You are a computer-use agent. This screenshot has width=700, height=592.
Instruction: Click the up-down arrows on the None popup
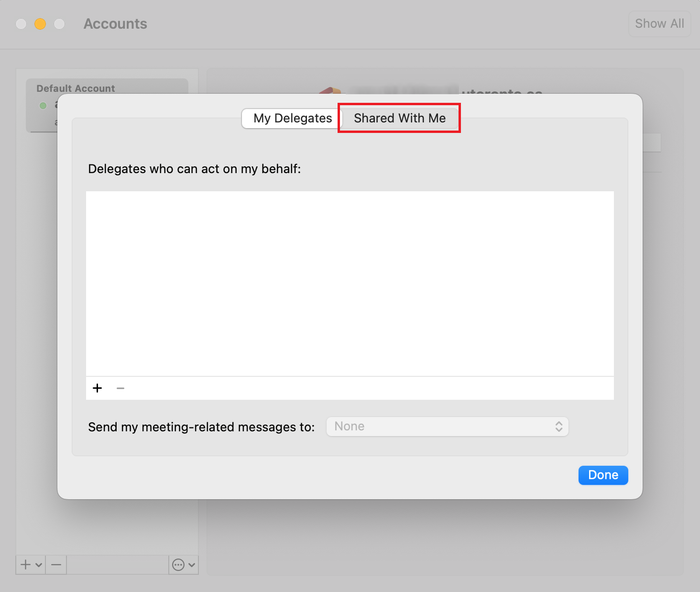click(x=558, y=427)
